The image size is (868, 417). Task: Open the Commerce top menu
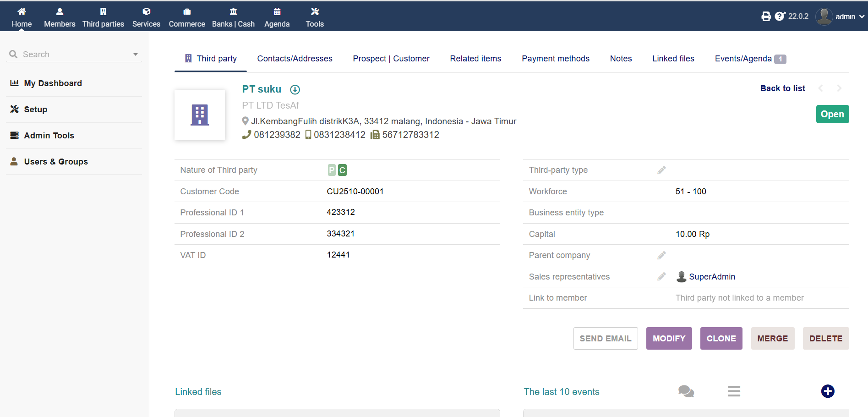(187, 17)
